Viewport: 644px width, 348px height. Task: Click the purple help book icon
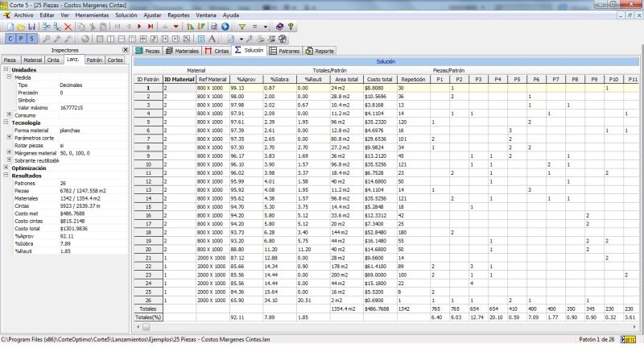[x=279, y=27]
